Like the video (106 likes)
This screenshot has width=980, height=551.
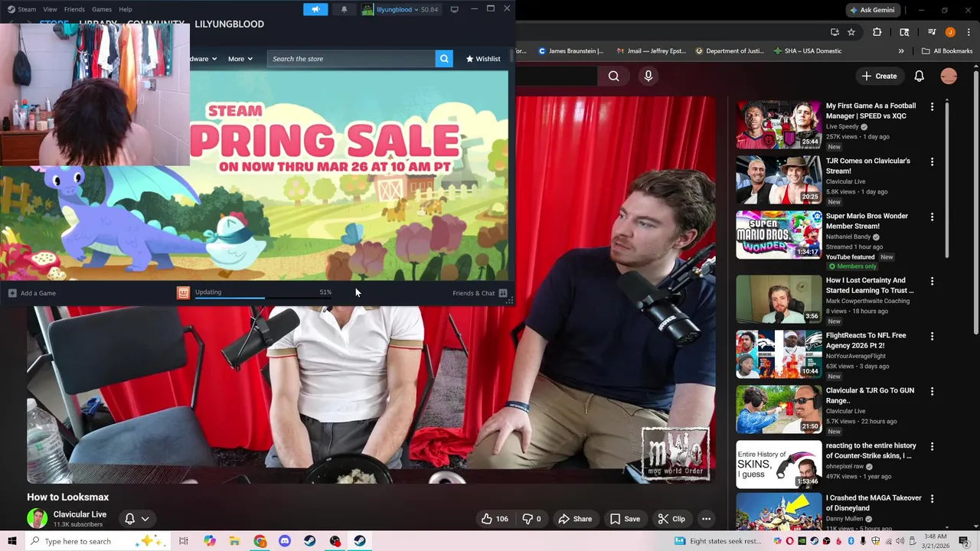[x=495, y=519]
